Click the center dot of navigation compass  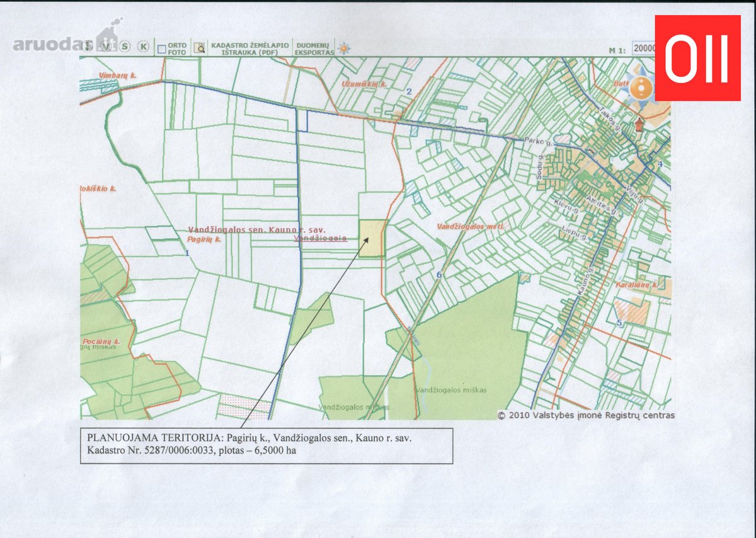pyautogui.click(x=641, y=88)
